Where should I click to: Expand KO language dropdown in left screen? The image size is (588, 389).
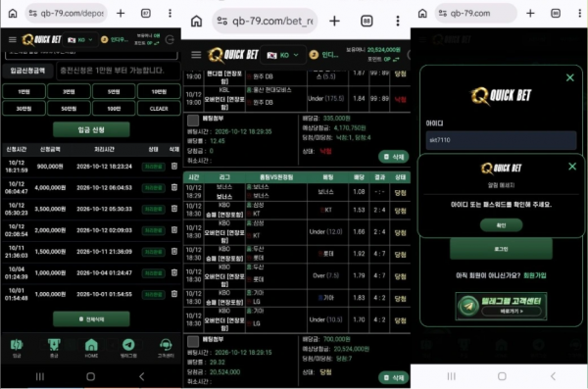80,40
